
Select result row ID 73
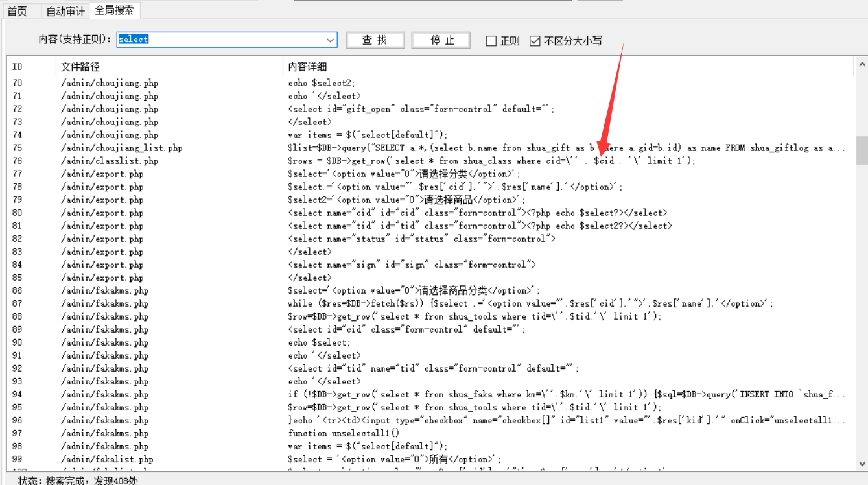pyautogui.click(x=18, y=122)
